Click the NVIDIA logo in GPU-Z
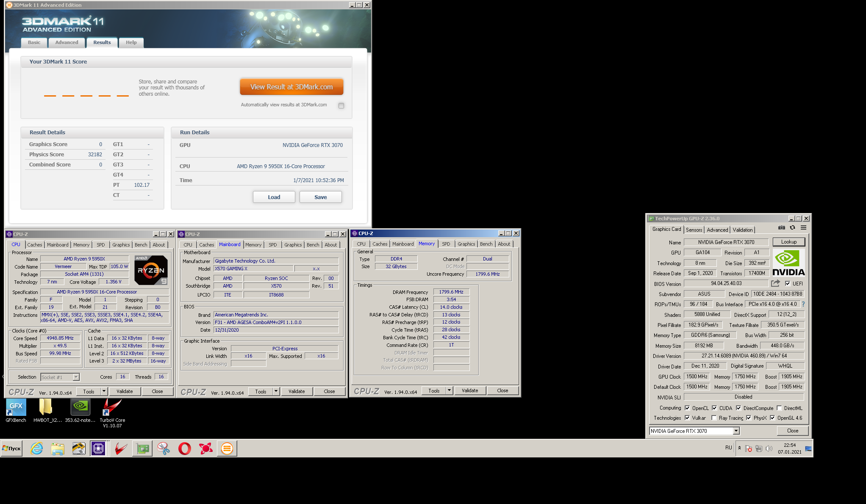The image size is (866, 504). coord(788,263)
